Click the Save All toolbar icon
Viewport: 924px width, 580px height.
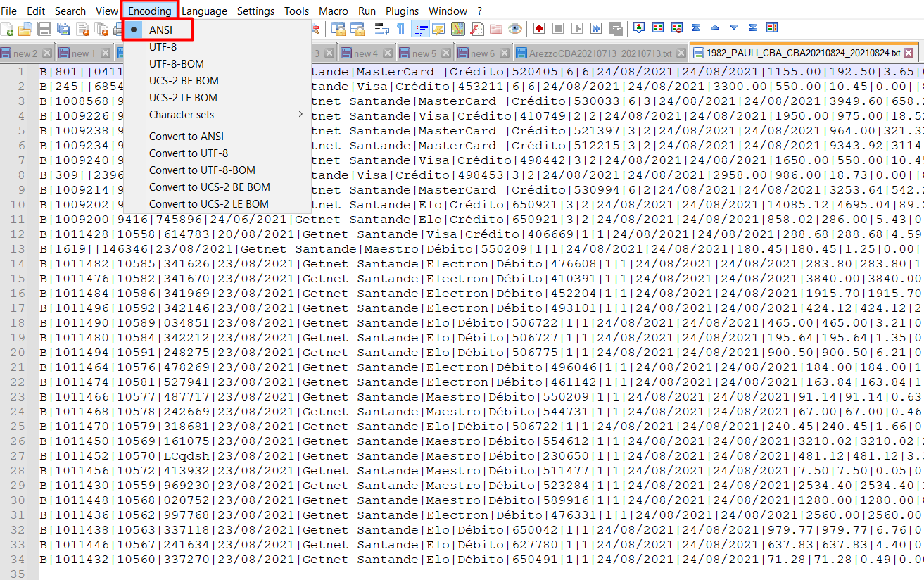point(63,29)
